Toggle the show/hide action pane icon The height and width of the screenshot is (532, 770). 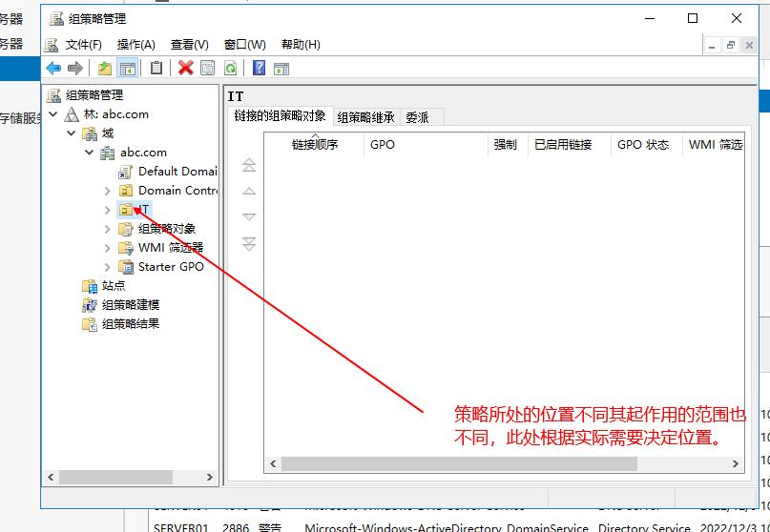tap(281, 69)
